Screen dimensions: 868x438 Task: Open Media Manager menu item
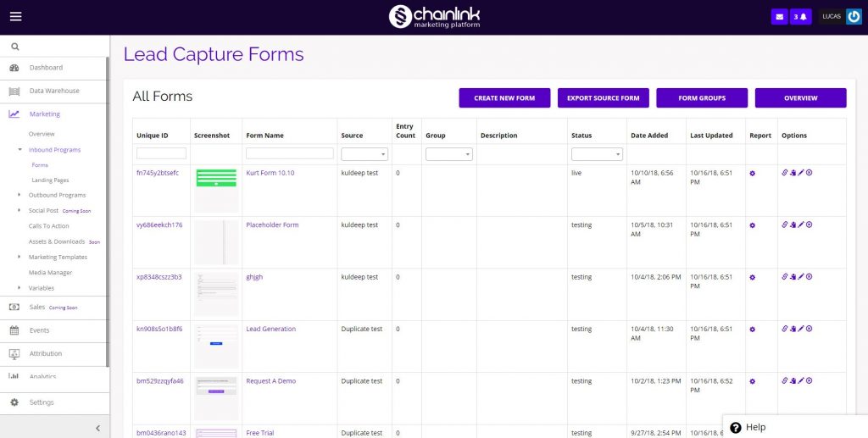coord(50,272)
